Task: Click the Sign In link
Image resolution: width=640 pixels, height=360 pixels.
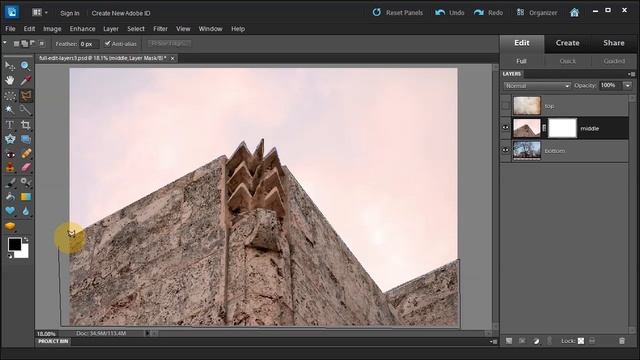Action: [x=70, y=13]
